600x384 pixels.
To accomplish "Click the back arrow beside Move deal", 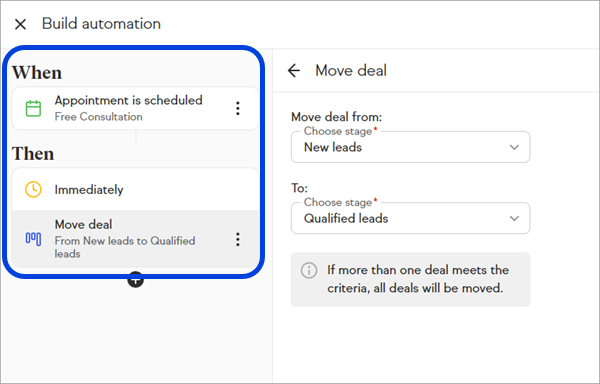I will 294,70.
